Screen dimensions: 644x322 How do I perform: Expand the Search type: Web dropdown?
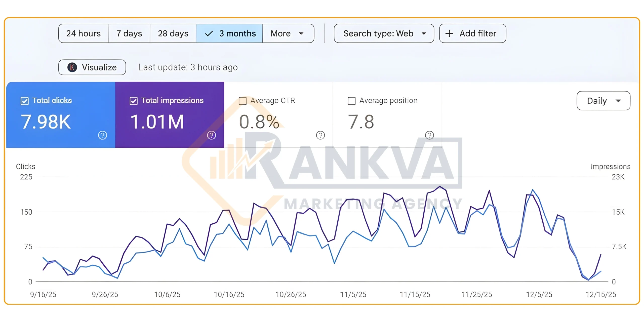[x=384, y=33]
